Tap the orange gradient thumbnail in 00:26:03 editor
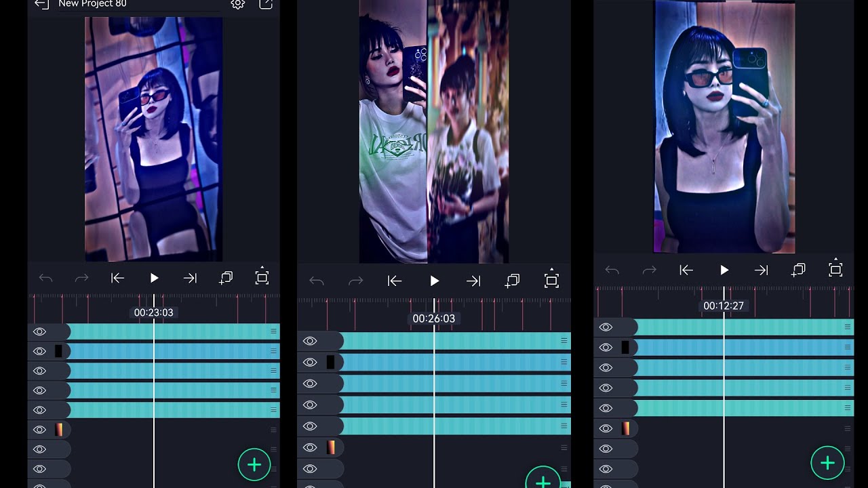This screenshot has width=868, height=488. 331,447
